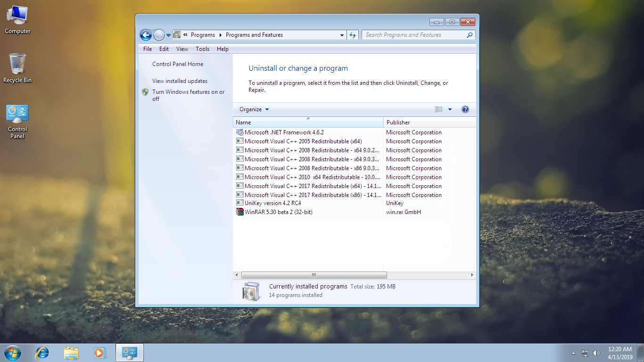Click Microsoft .NET Framework 4.6.2 name text
The width and height of the screenshot is (644, 362).
pyautogui.click(x=284, y=132)
